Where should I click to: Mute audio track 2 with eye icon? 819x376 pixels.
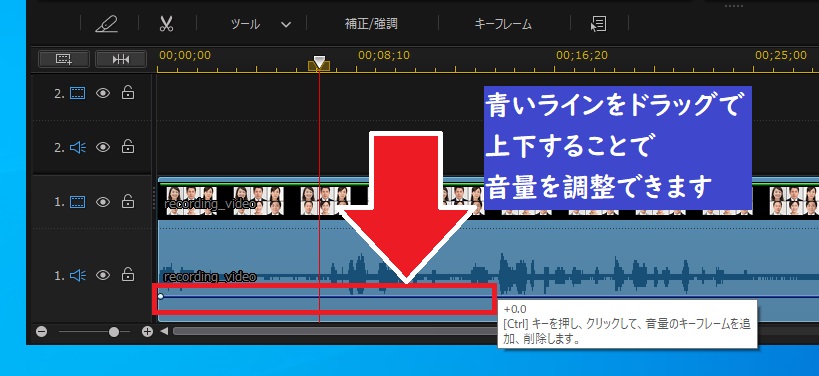click(103, 147)
